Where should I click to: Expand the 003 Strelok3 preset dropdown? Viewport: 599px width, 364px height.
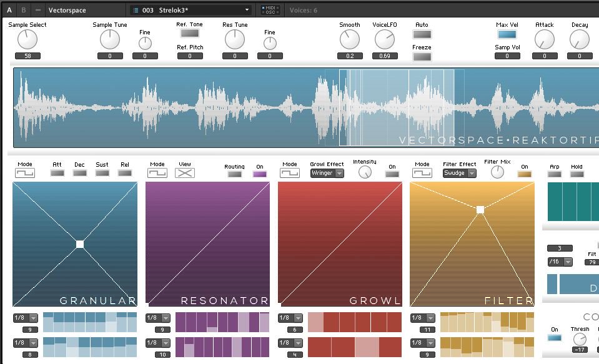coord(247,9)
